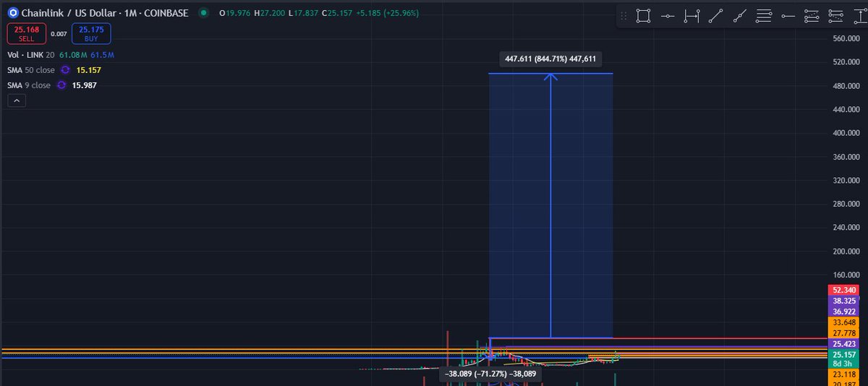Select the three-point extended line tool
This screenshot has width=868, height=386.
[x=740, y=16]
